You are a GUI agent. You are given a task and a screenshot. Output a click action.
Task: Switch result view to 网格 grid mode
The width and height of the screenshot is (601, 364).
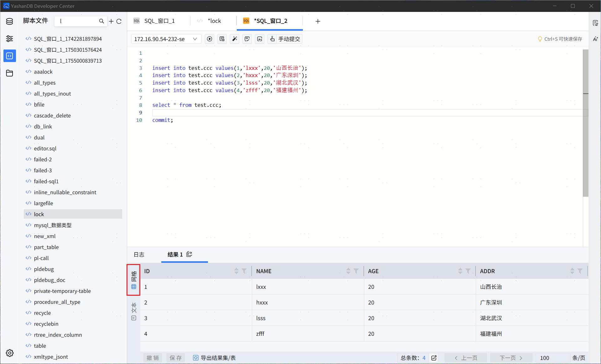pyautogui.click(x=134, y=280)
